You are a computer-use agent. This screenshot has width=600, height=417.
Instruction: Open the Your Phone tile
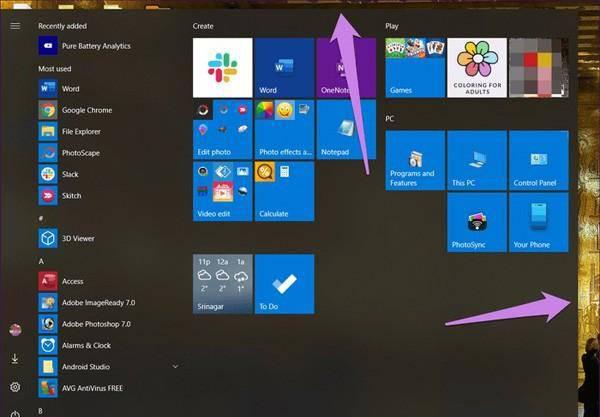pos(539,222)
